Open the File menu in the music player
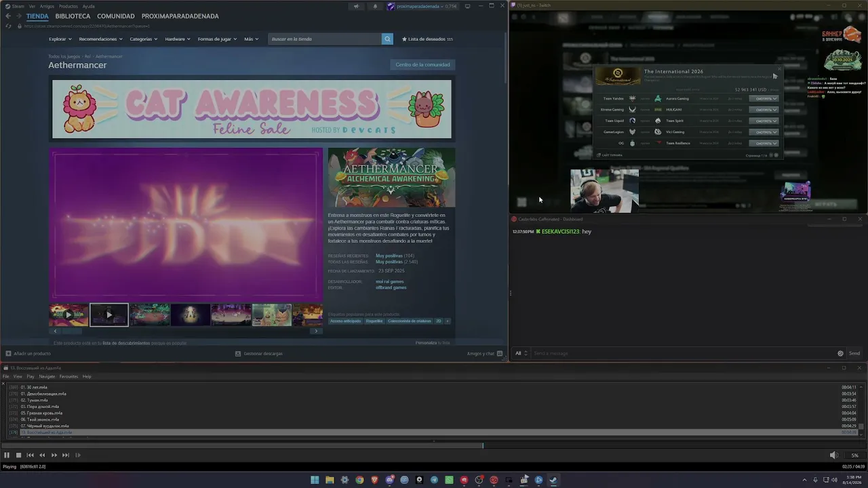 [x=6, y=376]
